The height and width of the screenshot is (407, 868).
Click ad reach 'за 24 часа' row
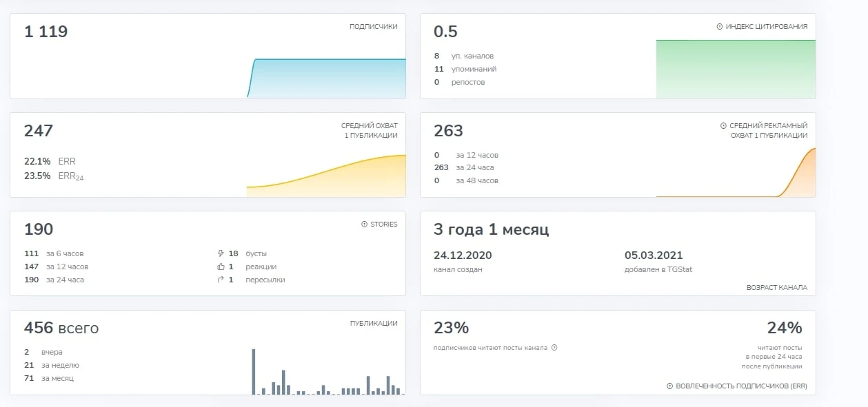point(464,167)
